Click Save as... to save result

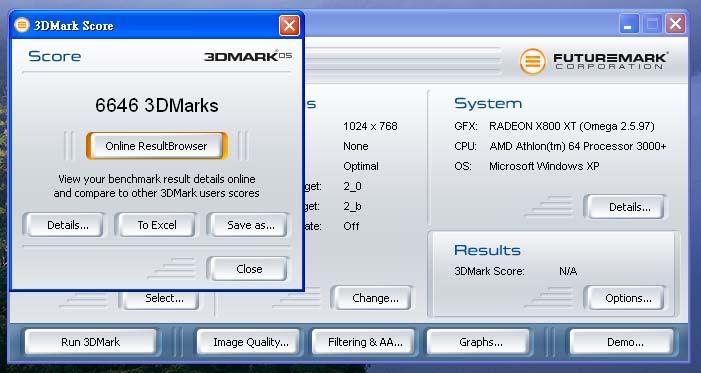pos(251,225)
